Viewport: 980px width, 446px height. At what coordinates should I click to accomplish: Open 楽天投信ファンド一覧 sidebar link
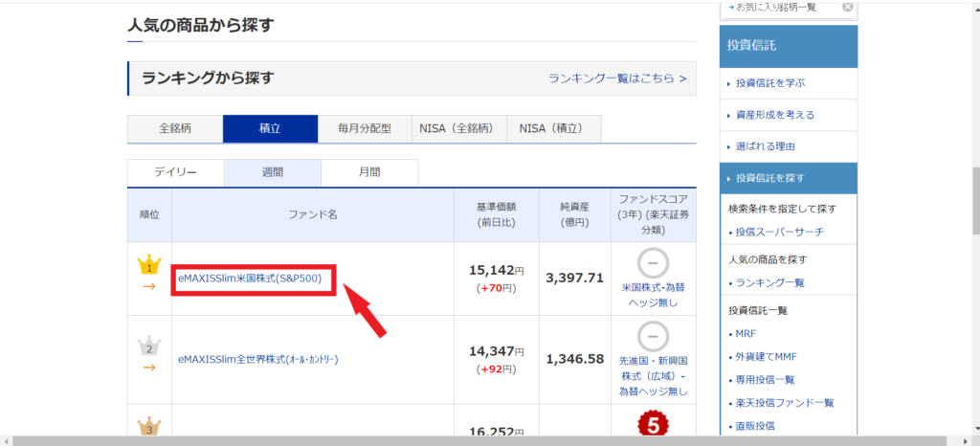click(x=785, y=403)
